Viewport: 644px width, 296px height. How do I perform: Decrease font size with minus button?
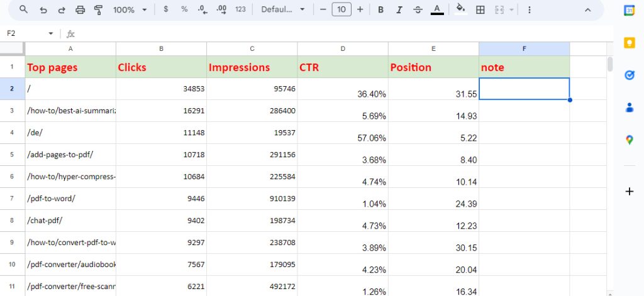click(323, 9)
